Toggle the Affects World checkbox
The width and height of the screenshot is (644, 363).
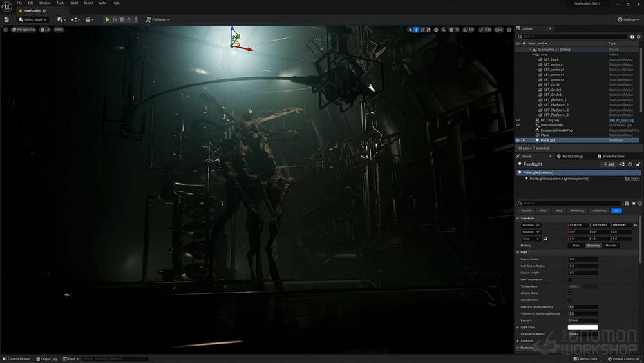570,293
